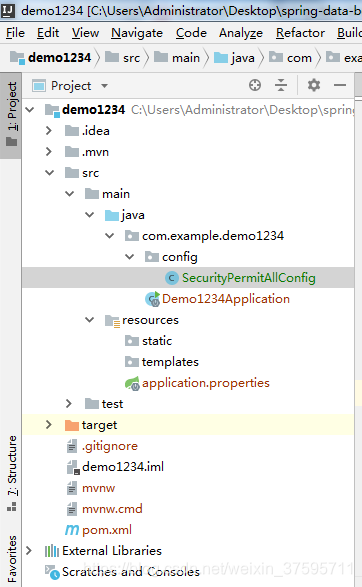Click the demo1234.iml file icon
362x587 pixels.
73,467
